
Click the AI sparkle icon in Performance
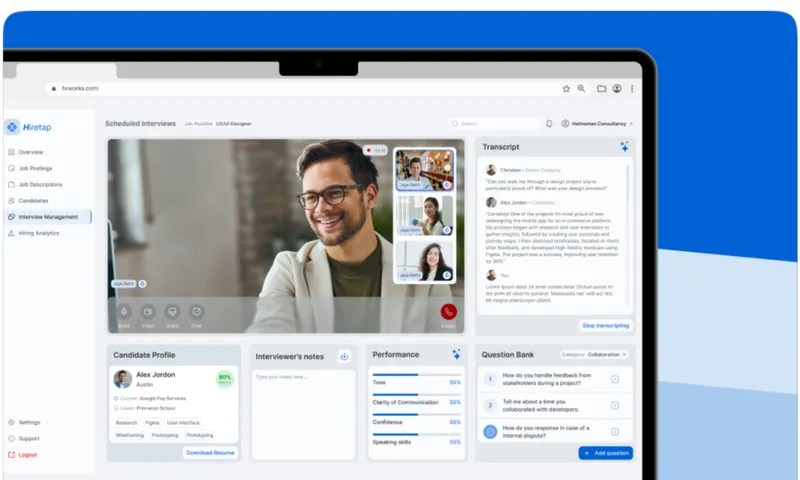click(x=456, y=355)
